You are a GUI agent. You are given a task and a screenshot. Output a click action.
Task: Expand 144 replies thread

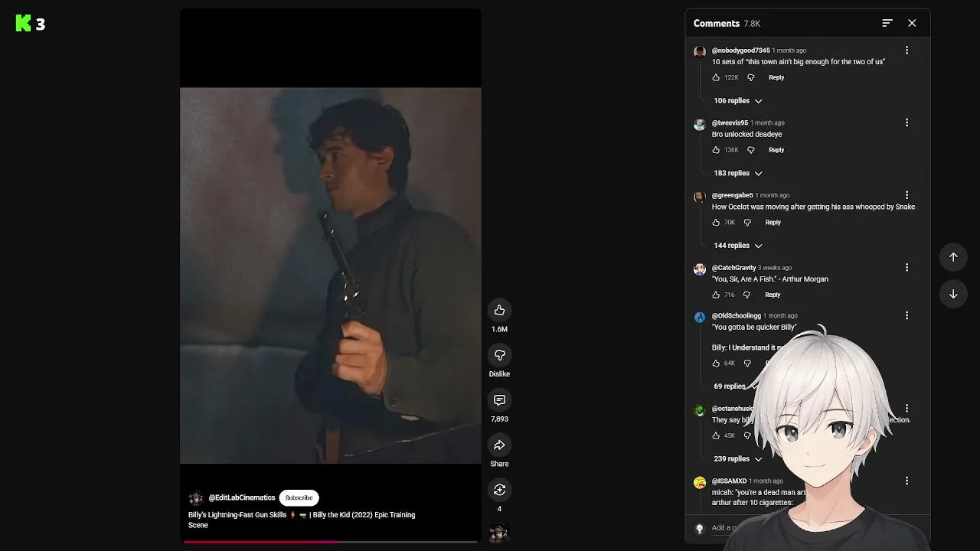738,246
